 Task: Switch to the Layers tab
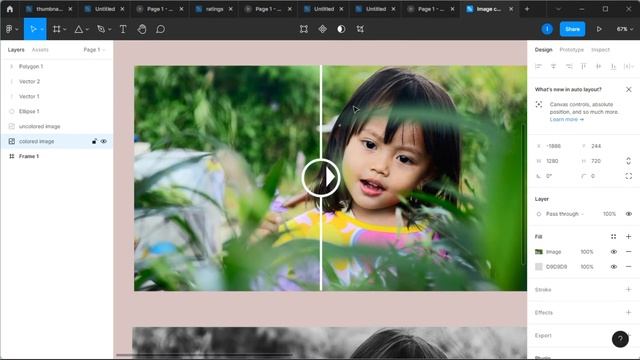(x=16, y=50)
